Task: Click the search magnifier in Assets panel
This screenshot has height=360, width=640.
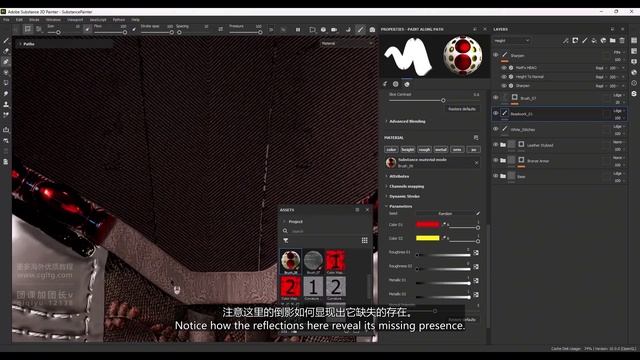Action: (285, 231)
